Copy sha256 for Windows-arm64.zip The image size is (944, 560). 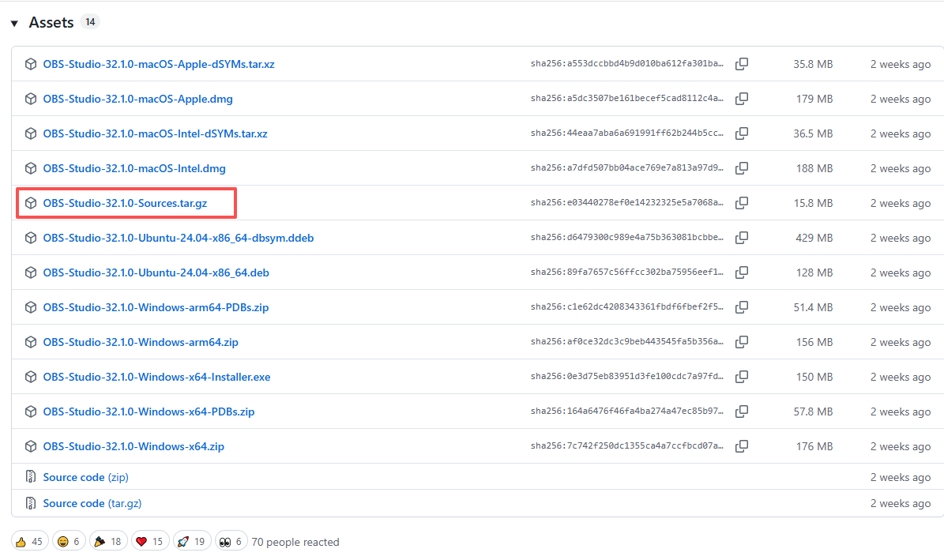[x=742, y=342]
